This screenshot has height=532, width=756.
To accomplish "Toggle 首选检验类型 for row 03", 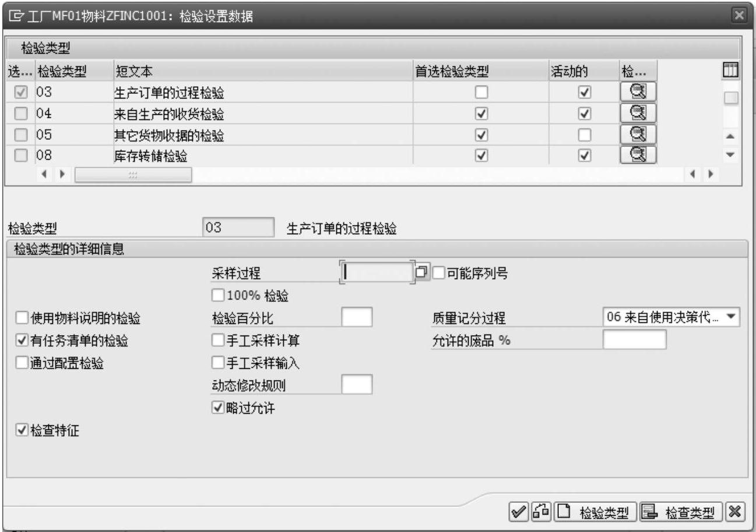I will coord(482,92).
